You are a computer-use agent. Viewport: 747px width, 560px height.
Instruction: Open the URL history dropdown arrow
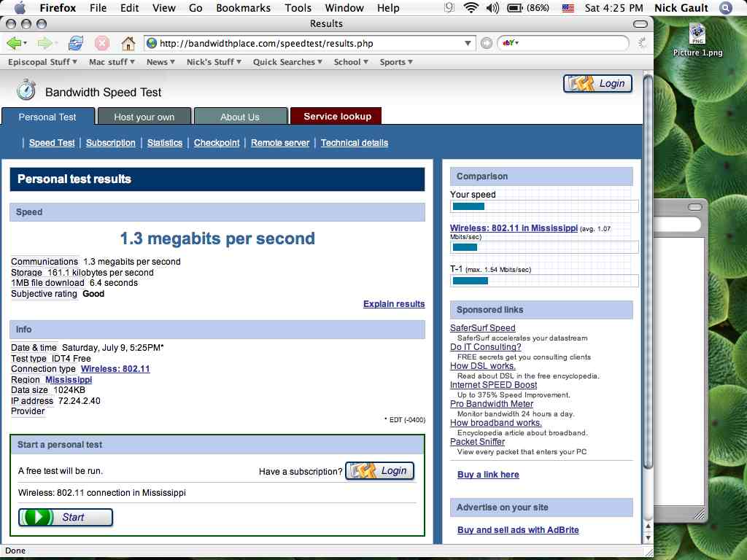click(x=468, y=43)
